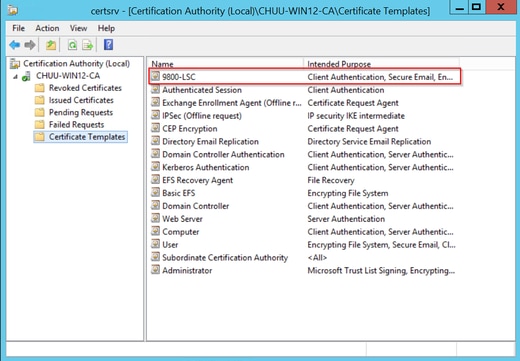Click the Refresh toolbar icon
The width and height of the screenshot is (520, 361).
72,45
